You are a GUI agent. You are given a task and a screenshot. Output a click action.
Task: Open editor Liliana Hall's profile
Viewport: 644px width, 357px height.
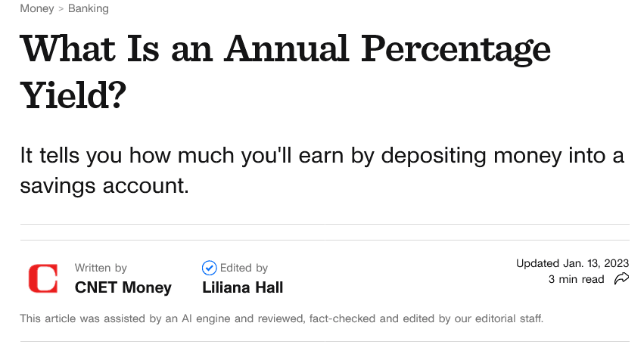[242, 287]
